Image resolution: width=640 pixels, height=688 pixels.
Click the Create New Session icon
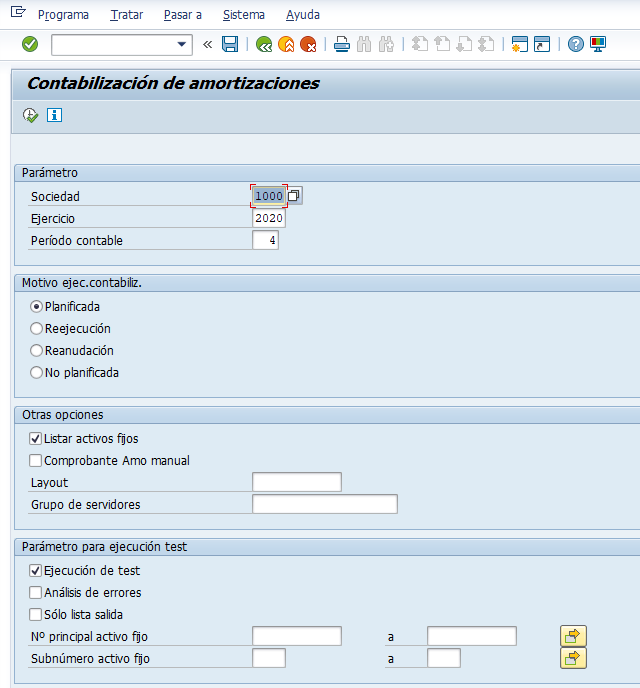pyautogui.click(x=520, y=44)
